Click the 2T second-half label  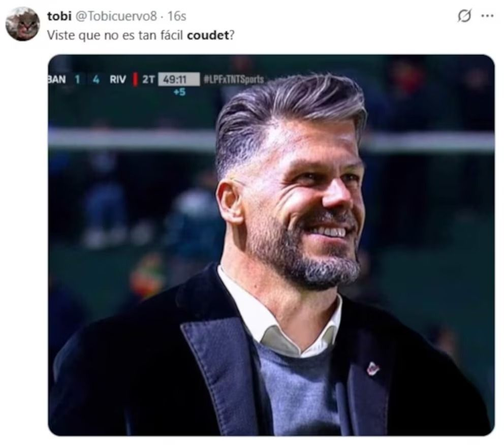click(x=148, y=79)
